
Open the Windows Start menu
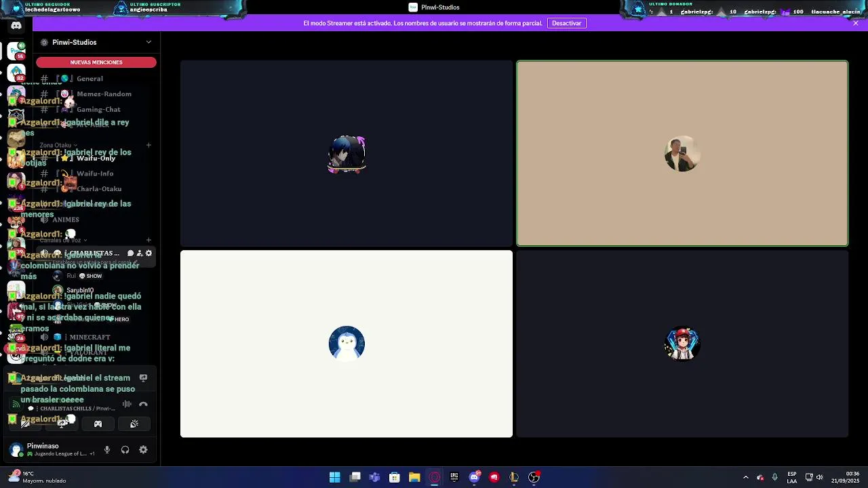(x=335, y=477)
